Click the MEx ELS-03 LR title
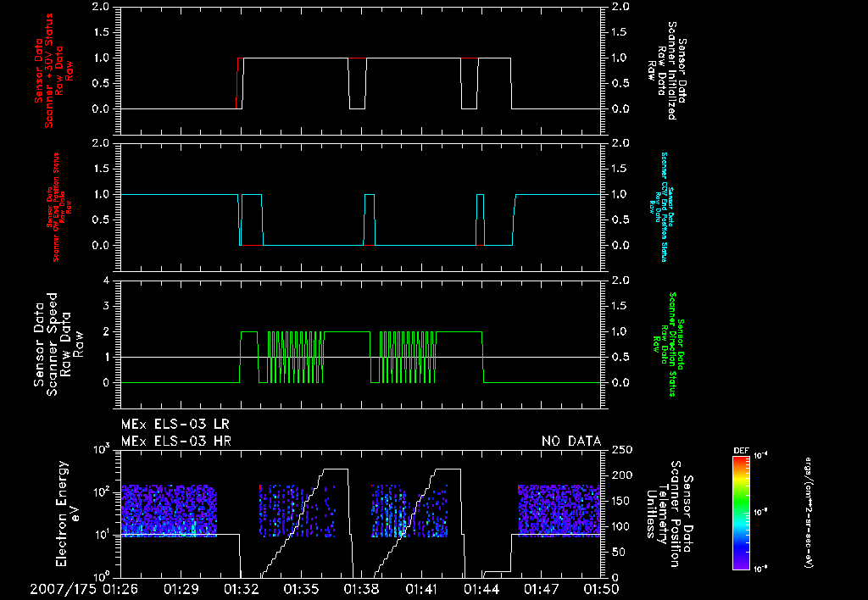Screen dimensions: 868x600 (x=175, y=425)
